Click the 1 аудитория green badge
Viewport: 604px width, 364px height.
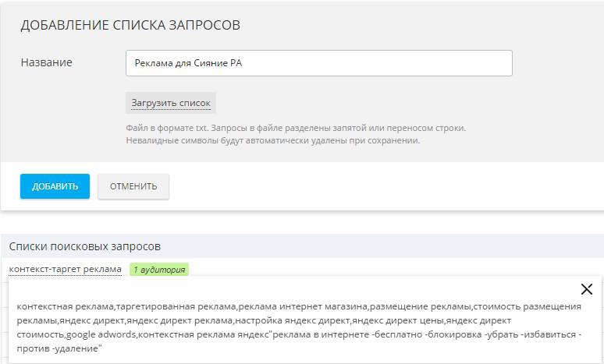[159, 270]
